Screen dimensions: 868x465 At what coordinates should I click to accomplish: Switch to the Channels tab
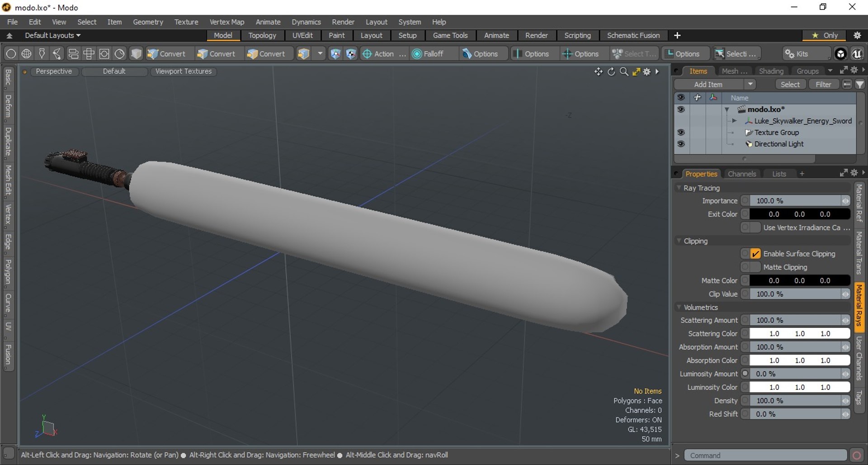(741, 174)
